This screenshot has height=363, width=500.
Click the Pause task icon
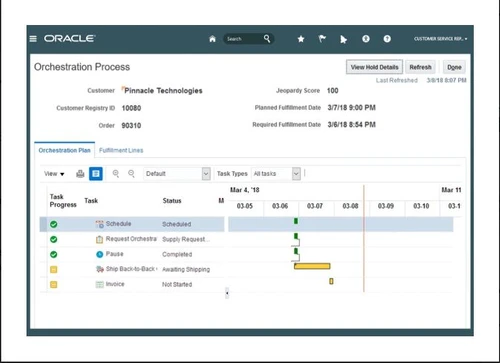click(x=99, y=254)
